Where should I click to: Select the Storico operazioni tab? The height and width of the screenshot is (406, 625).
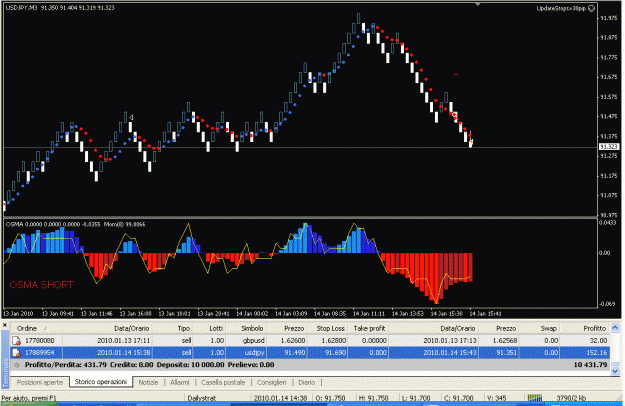click(101, 382)
